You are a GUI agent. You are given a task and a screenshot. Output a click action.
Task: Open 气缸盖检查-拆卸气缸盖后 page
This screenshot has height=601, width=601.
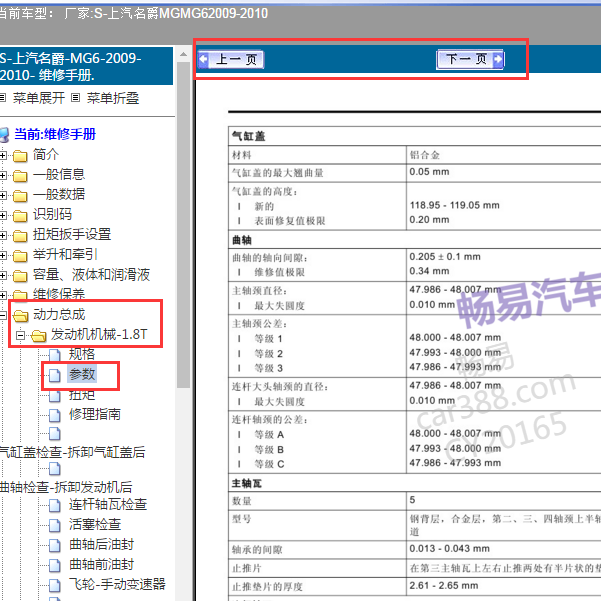pos(73,452)
